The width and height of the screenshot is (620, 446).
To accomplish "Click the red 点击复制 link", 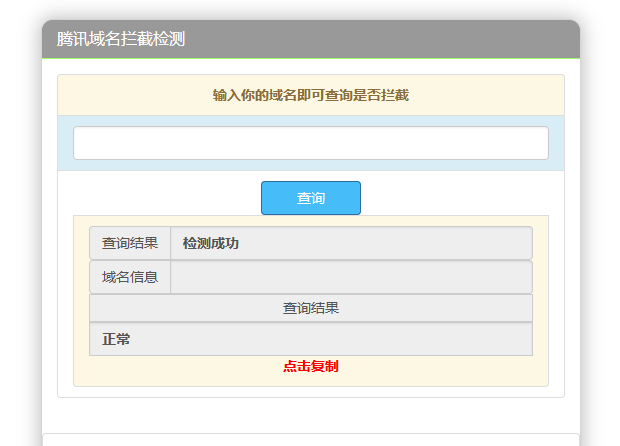I will [311, 366].
